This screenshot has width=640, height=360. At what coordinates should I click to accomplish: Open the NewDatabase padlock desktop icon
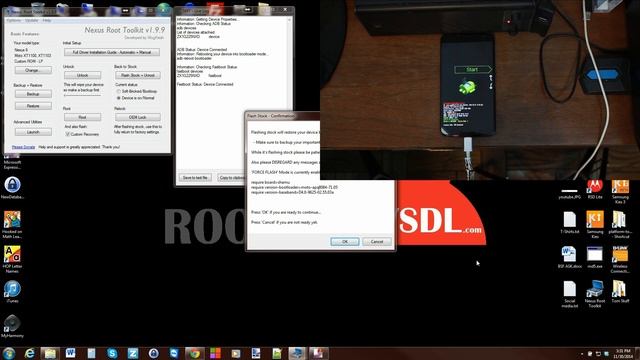coord(12,188)
